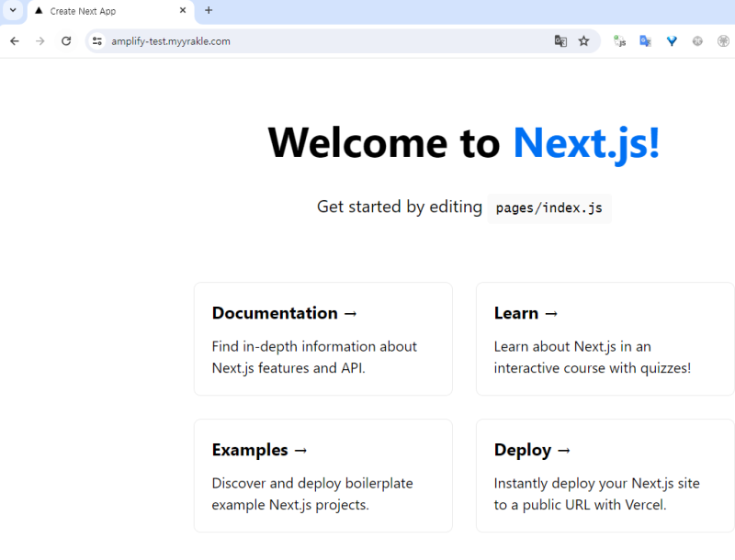
Task: Click the browser back arrow
Action: tap(15, 41)
